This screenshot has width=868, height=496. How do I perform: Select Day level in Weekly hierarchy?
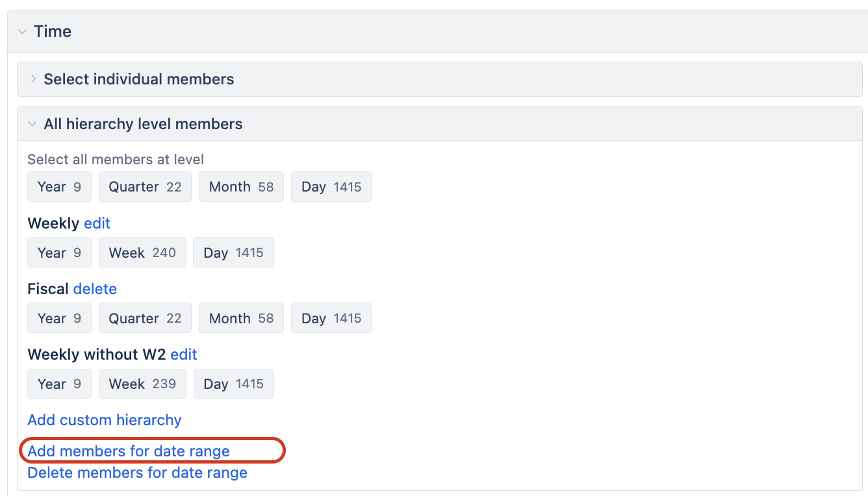233,253
